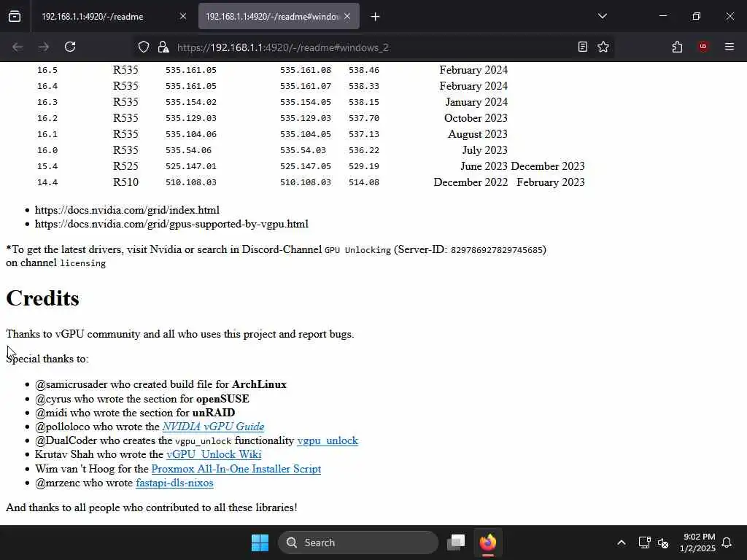Reload the current readme page

(70, 47)
